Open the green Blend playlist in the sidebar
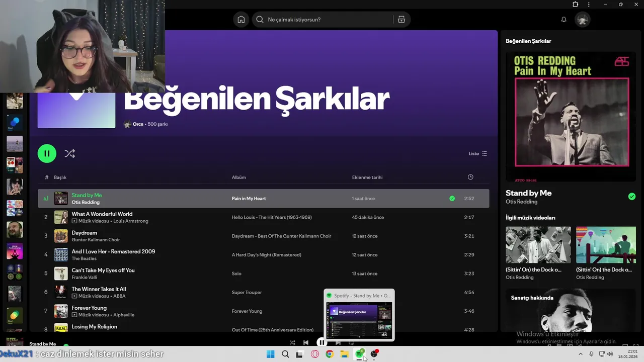This screenshot has width=644, height=362. click(15, 315)
